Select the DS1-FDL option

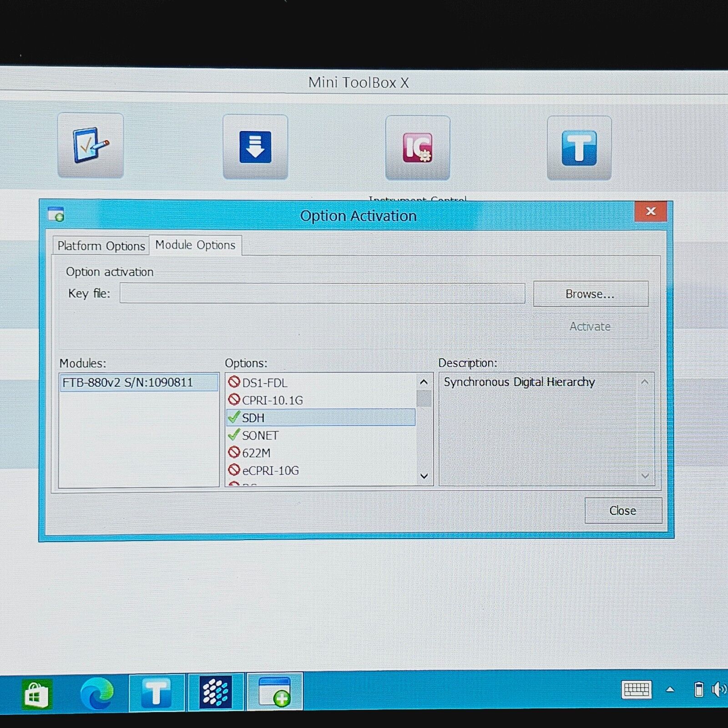pyautogui.click(x=264, y=383)
